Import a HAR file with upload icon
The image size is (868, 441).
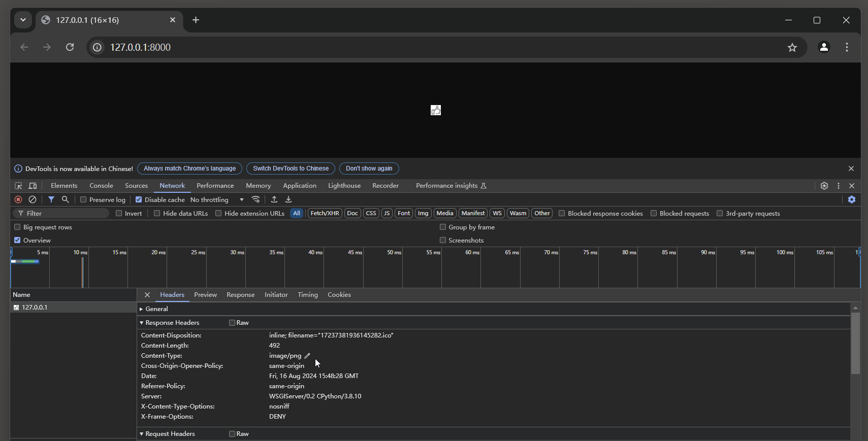pos(274,199)
